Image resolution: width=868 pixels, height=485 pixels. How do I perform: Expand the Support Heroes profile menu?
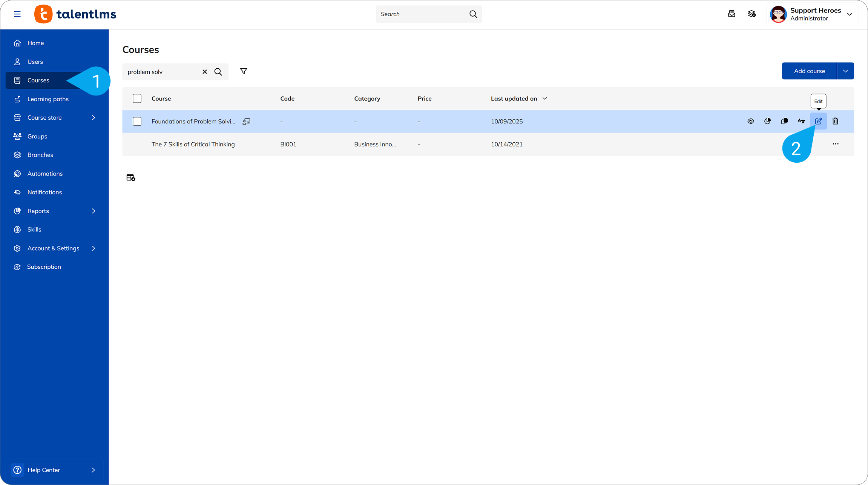(850, 14)
